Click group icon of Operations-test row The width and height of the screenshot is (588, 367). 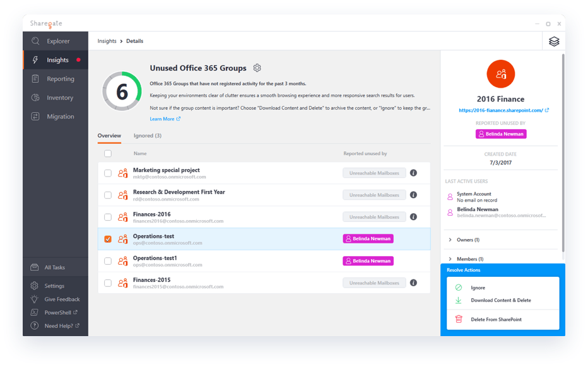pyautogui.click(x=122, y=239)
